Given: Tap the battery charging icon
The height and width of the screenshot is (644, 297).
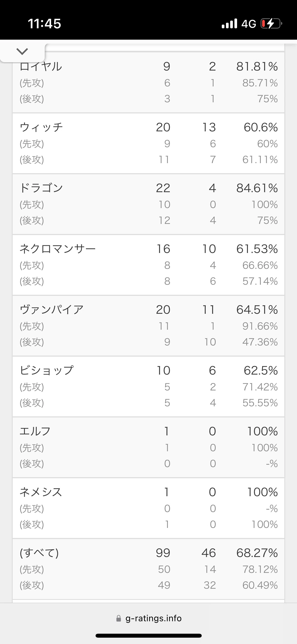Looking at the screenshot, I should [271, 24].
